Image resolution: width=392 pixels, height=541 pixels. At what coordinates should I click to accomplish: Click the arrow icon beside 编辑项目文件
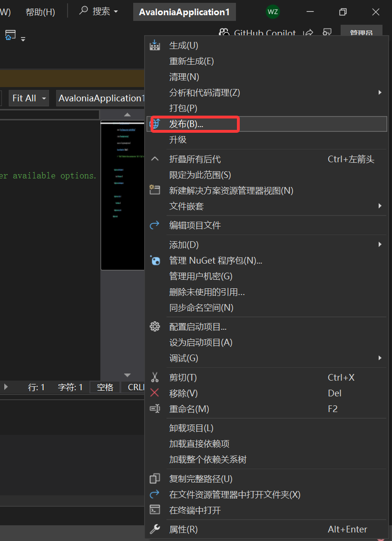coord(155,226)
